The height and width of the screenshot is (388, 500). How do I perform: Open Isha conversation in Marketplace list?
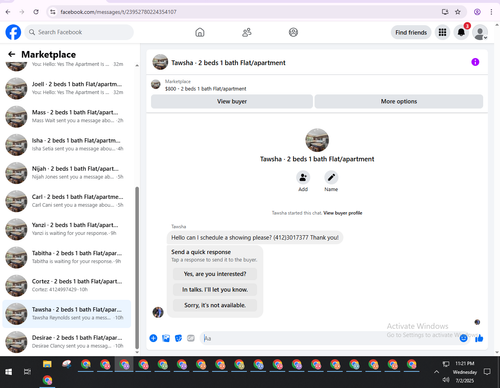(x=67, y=145)
